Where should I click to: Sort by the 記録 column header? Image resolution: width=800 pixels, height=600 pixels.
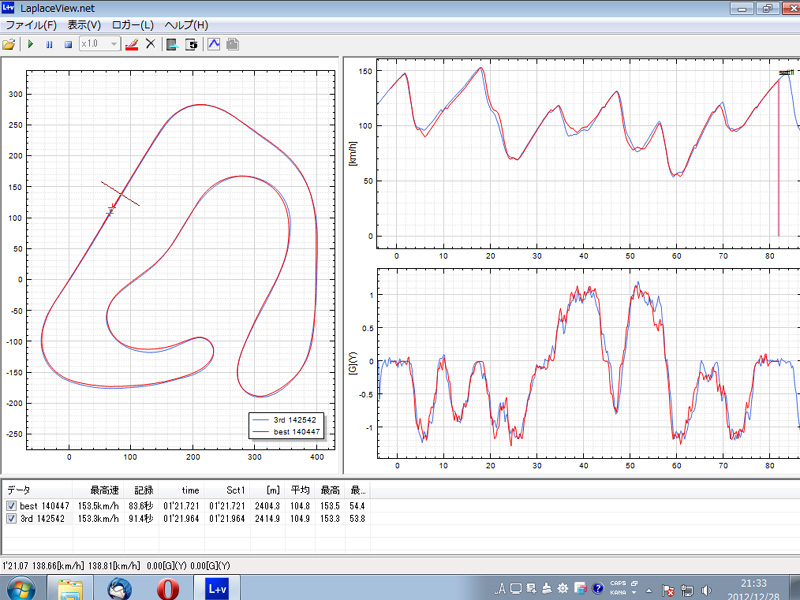141,490
